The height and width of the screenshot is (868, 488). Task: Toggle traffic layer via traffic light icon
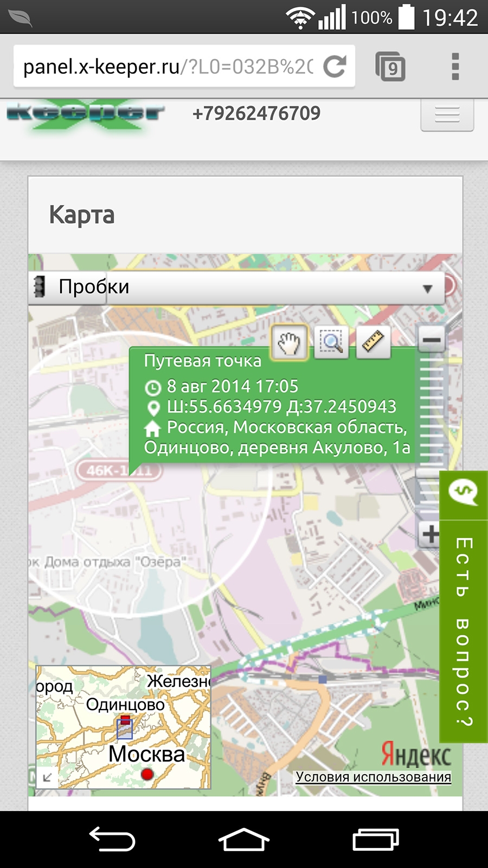40,286
